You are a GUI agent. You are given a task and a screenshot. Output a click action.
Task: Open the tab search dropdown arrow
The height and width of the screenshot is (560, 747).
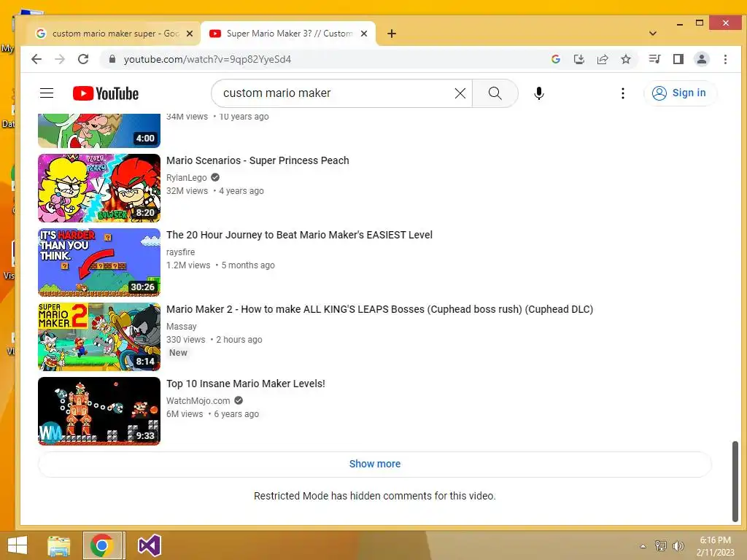(653, 34)
